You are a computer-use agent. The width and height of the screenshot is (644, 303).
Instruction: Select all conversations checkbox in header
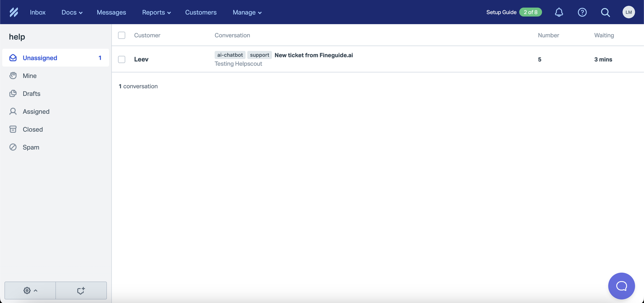[122, 35]
